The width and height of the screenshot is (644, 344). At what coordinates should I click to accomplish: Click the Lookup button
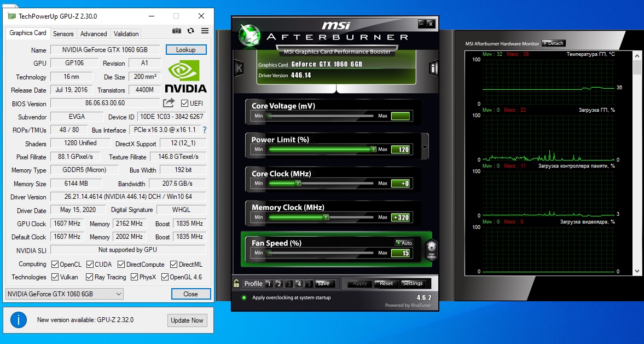(186, 50)
